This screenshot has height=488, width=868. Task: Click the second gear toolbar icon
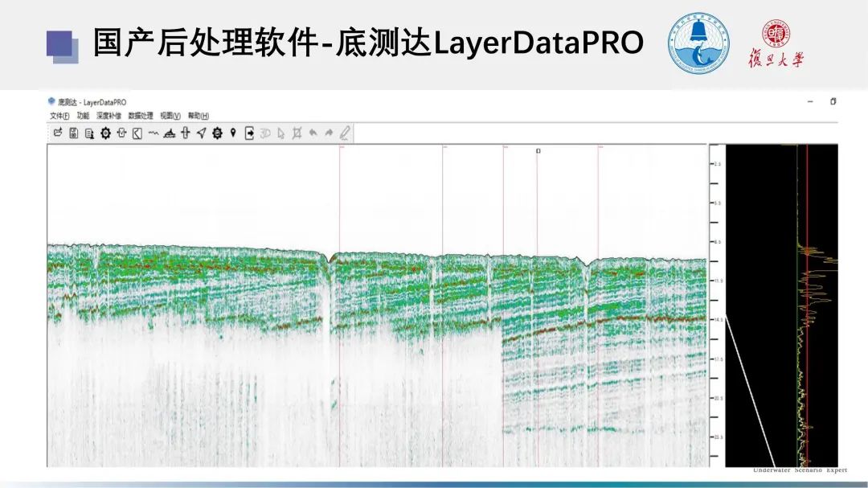pyautogui.click(x=217, y=133)
